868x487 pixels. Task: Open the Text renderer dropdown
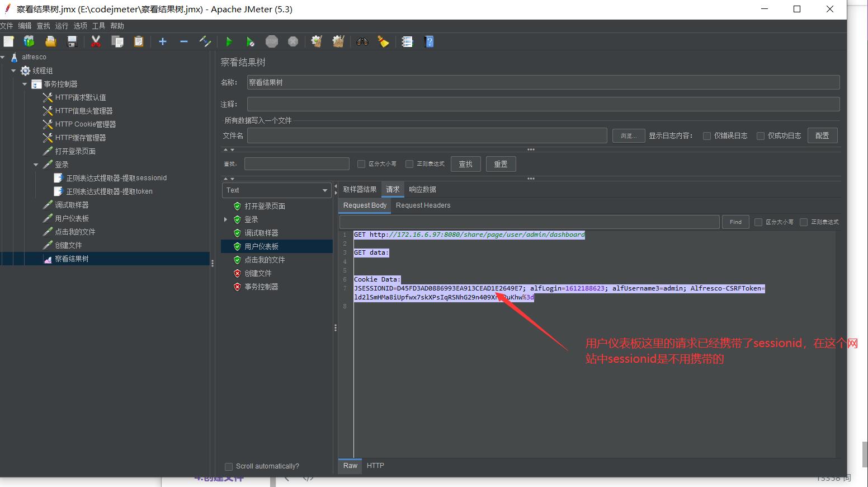[276, 190]
